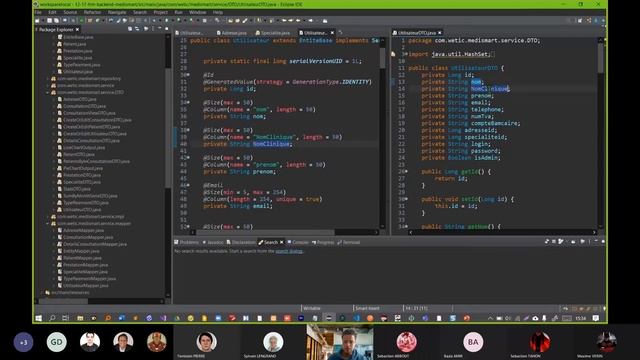
Task: Click 'Writable' in status bar
Action: (x=312, y=308)
